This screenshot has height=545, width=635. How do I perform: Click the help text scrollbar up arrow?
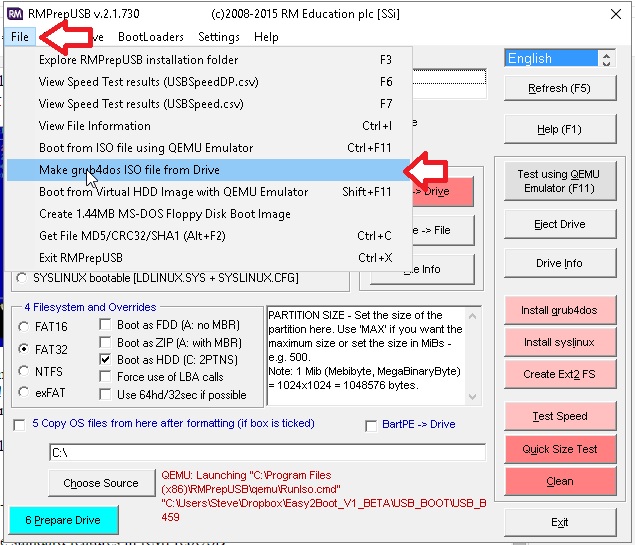coord(473,316)
